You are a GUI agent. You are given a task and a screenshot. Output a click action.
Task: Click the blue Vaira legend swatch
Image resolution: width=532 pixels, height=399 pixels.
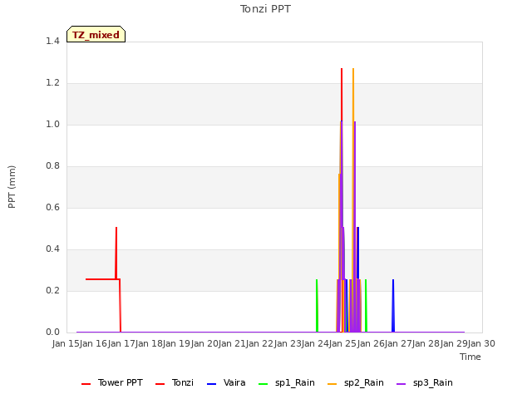pyautogui.click(x=211, y=384)
